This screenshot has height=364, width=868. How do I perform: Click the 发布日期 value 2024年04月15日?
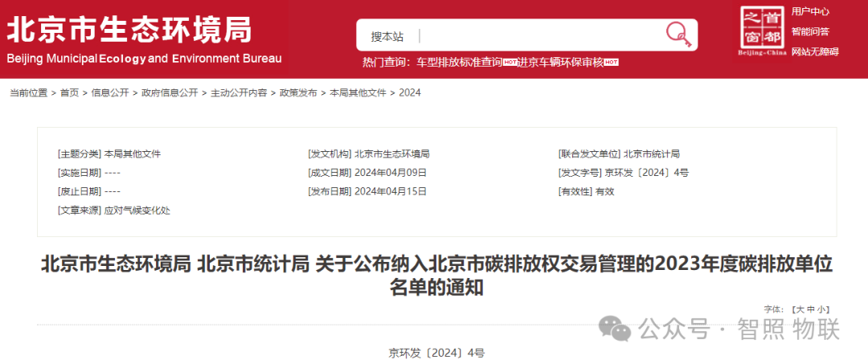pos(391,191)
